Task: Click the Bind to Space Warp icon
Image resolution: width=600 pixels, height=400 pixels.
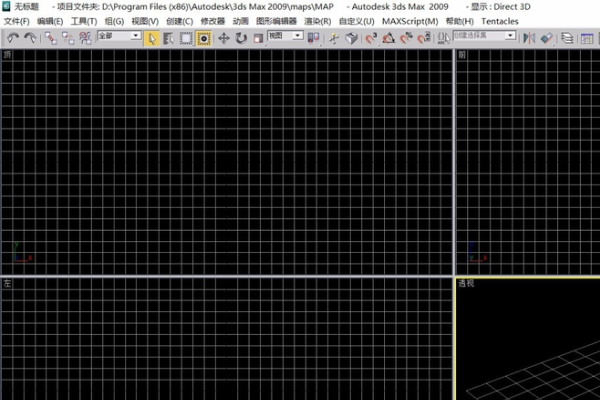Action: (x=85, y=38)
